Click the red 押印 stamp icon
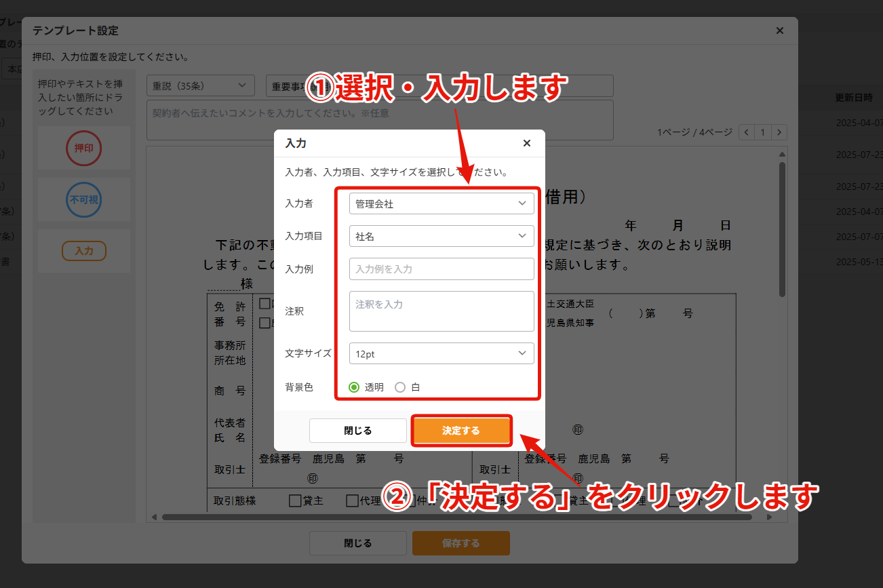Image resolution: width=883 pixels, height=588 pixels. tap(83, 148)
